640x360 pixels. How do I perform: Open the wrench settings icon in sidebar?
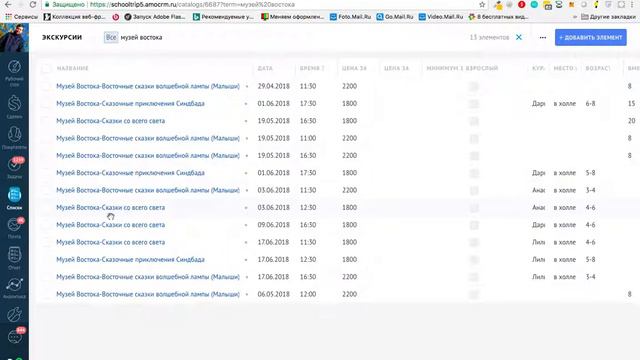coord(14,314)
